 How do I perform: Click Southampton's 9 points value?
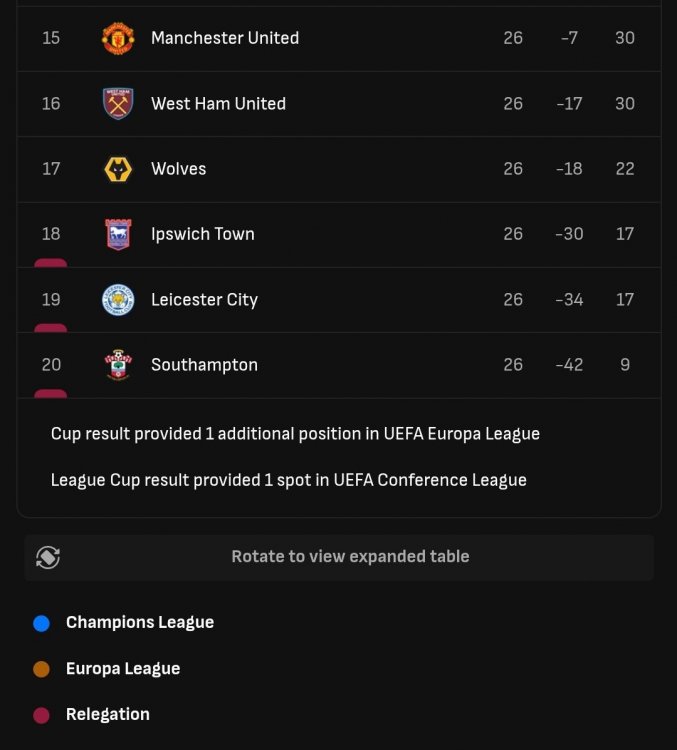coord(625,365)
